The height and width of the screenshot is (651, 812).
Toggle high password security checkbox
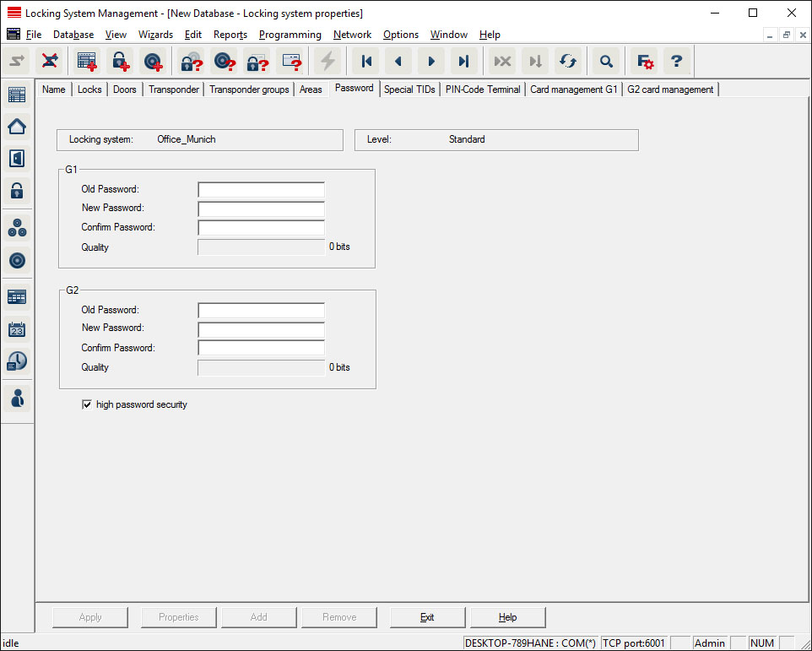point(86,405)
